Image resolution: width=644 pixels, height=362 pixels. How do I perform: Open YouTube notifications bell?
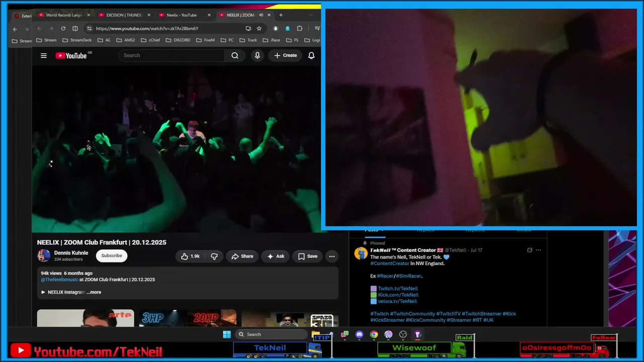[311, 55]
